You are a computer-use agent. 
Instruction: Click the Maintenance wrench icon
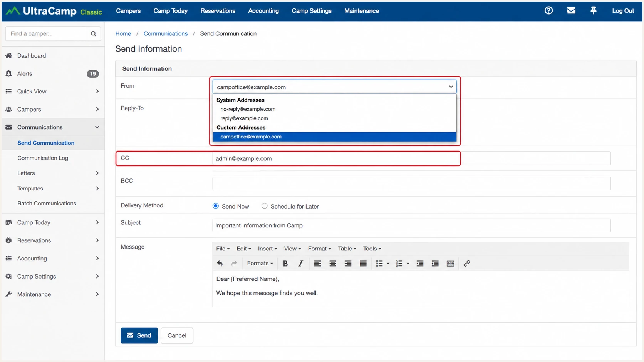[x=9, y=294]
